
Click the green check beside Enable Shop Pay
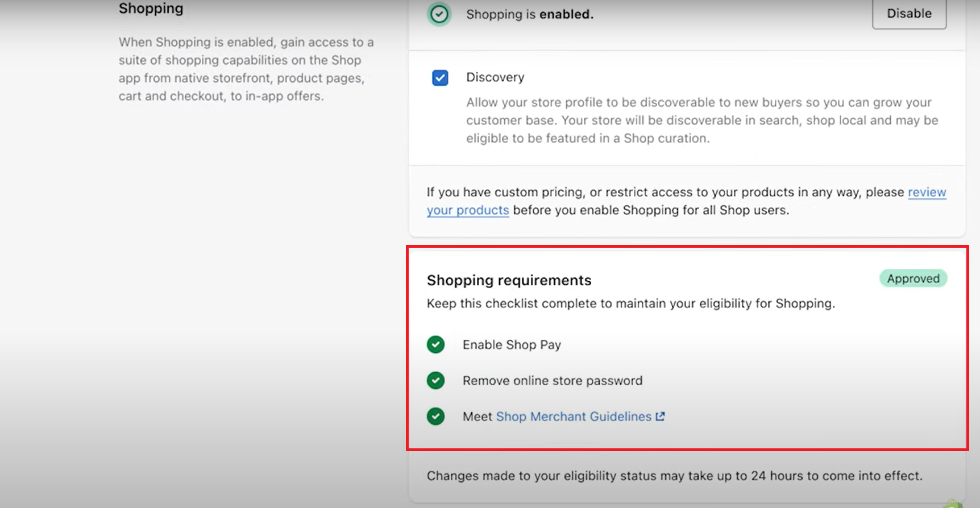[x=436, y=344]
